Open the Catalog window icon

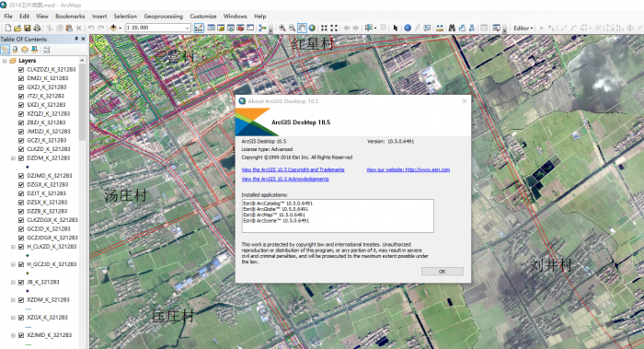221,28
